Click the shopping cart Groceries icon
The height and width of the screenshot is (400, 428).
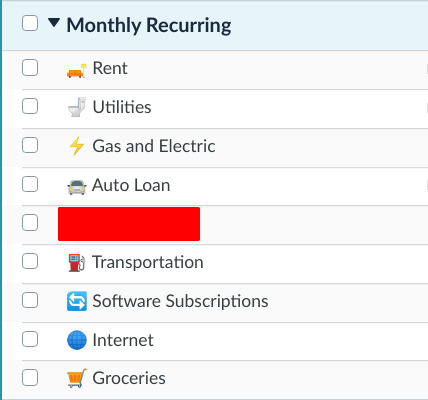pyautogui.click(x=77, y=378)
